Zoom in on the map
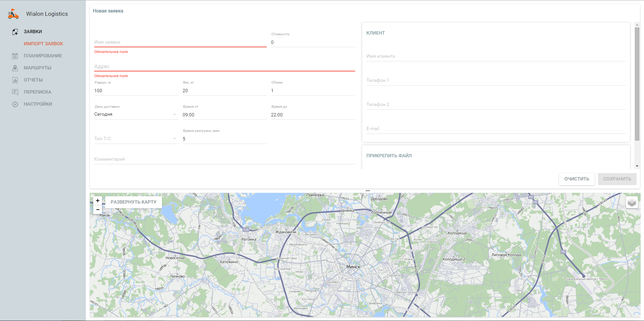This screenshot has height=321, width=644. click(98, 201)
